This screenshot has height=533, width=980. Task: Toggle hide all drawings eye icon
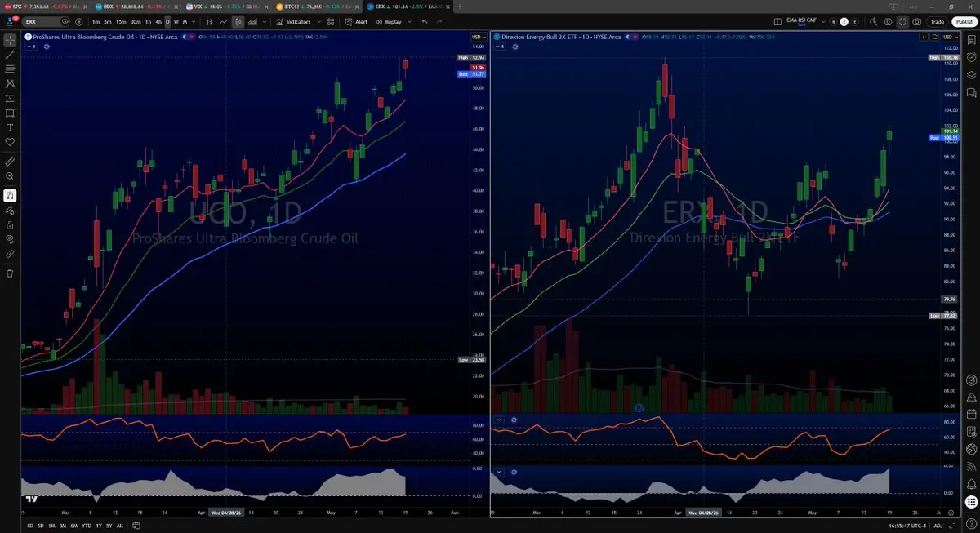click(10, 239)
